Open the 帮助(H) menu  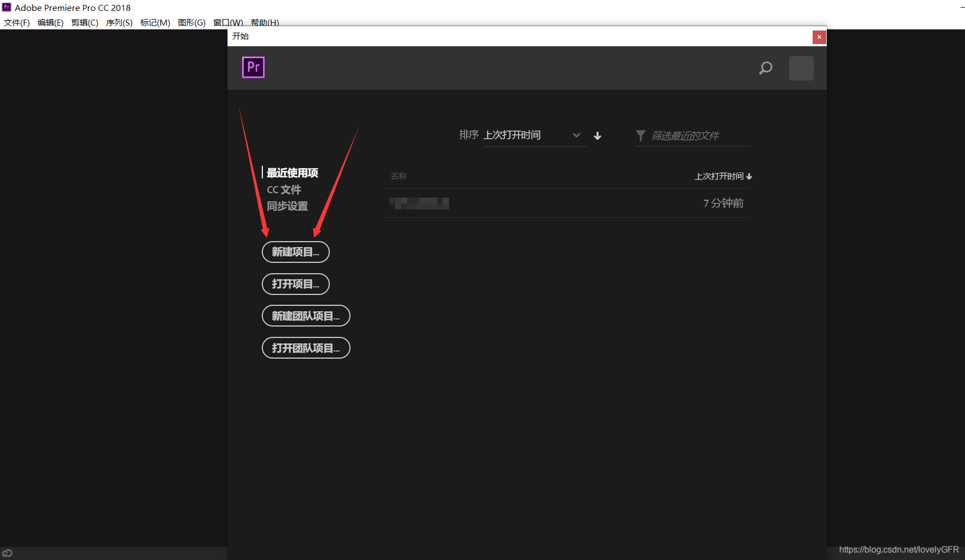[x=265, y=22]
